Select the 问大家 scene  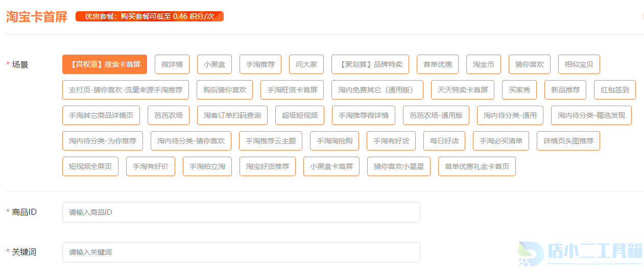pos(306,64)
